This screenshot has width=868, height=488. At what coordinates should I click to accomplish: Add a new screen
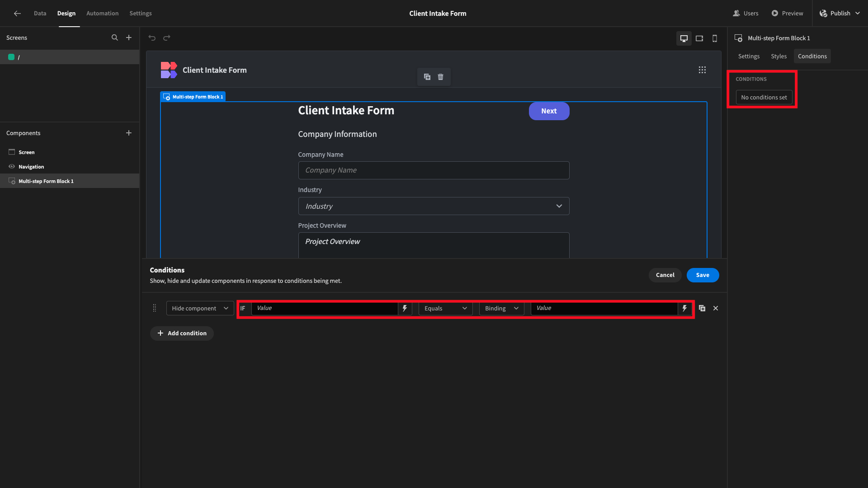(x=129, y=38)
